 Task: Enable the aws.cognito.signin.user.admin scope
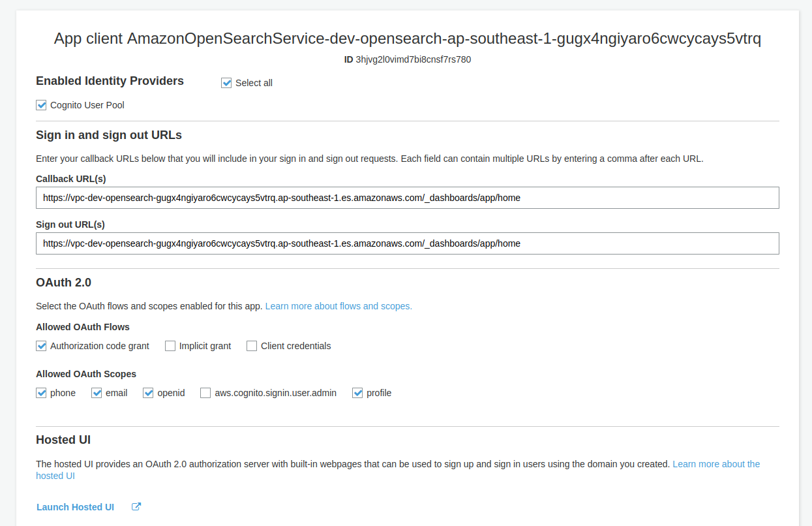pyautogui.click(x=205, y=393)
